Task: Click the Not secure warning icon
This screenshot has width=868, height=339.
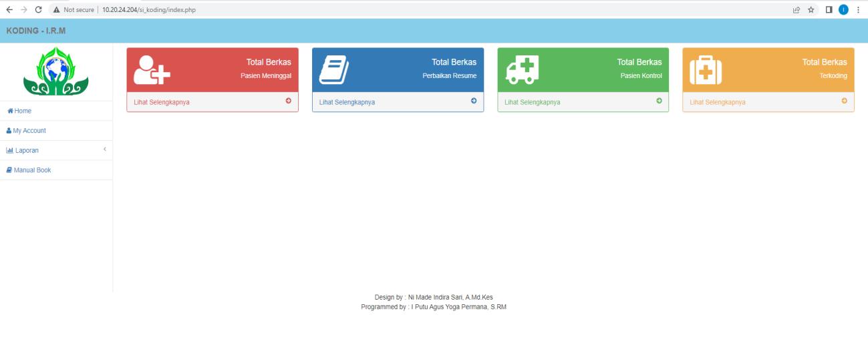Action: 57,10
